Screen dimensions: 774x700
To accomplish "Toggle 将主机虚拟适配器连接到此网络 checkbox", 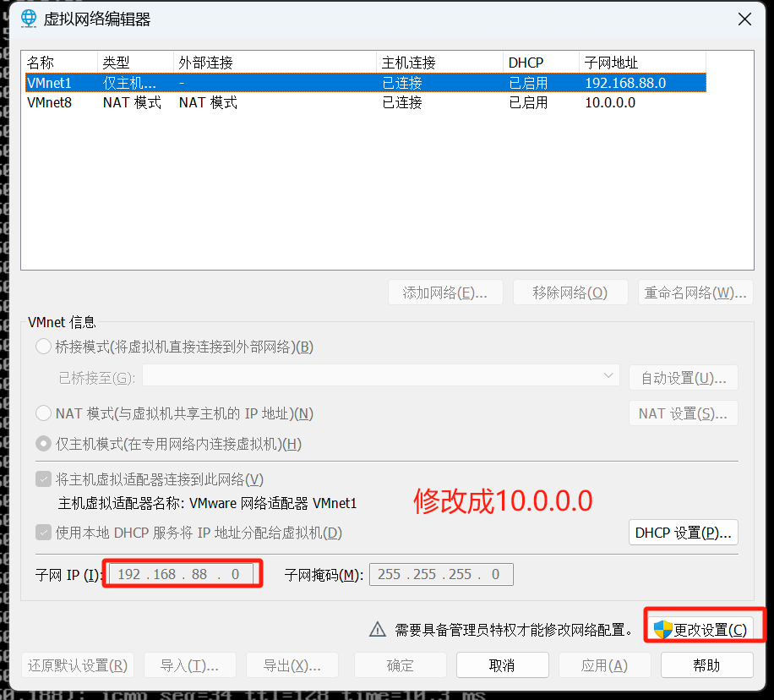I will (x=43, y=479).
